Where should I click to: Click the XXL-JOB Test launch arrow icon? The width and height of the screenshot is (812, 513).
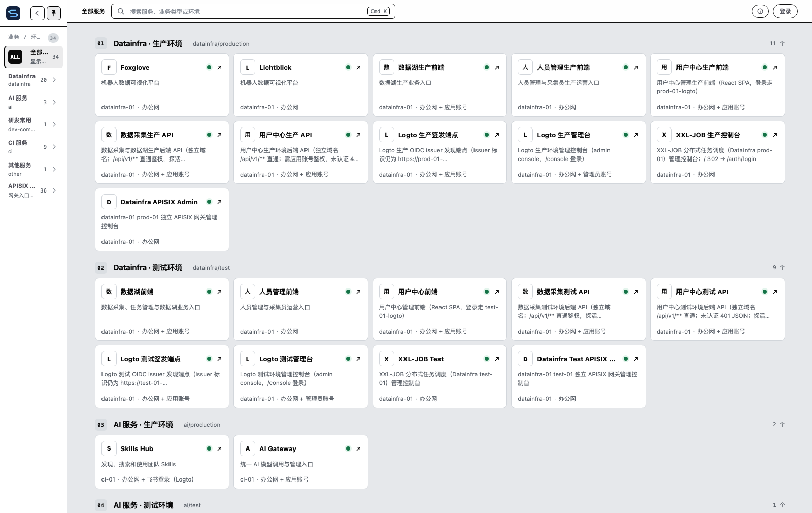click(497, 359)
